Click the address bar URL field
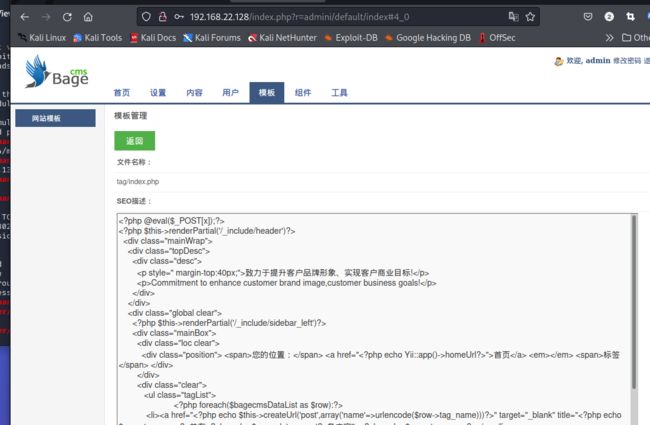 [340, 17]
